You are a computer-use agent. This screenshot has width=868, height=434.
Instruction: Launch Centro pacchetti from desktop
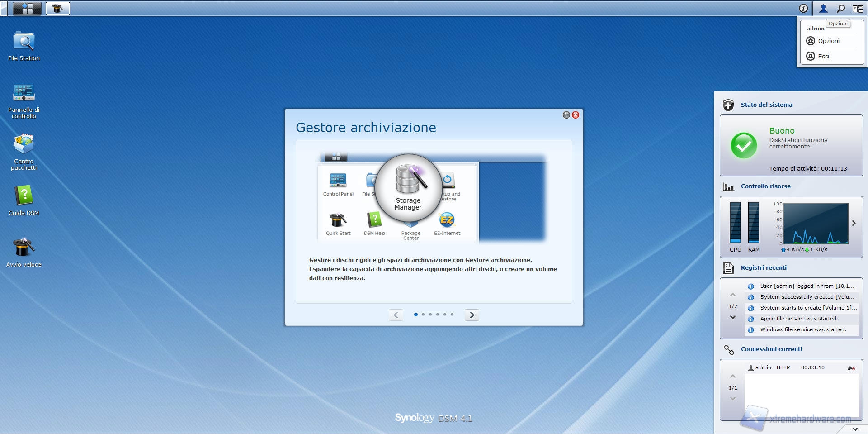(x=24, y=145)
